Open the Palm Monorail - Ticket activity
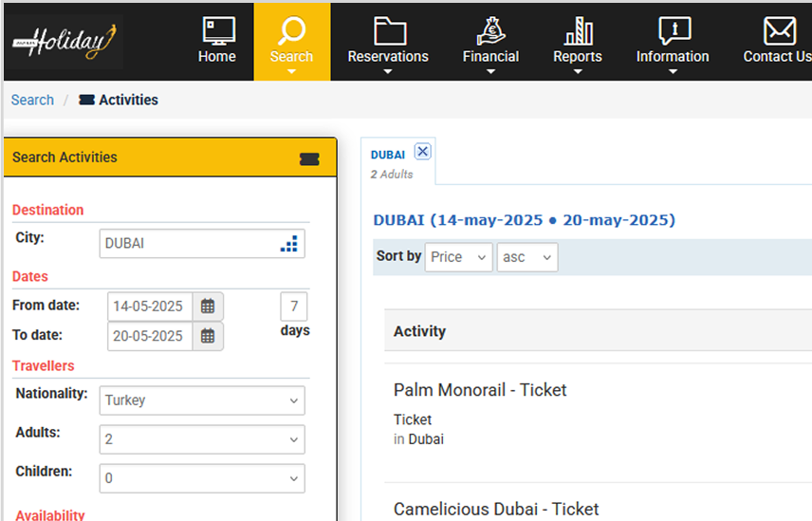The image size is (812, 521). pyautogui.click(x=480, y=390)
